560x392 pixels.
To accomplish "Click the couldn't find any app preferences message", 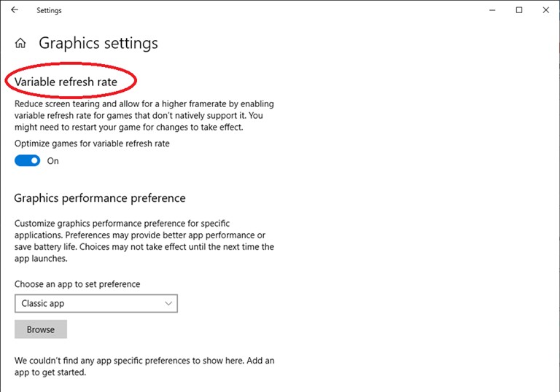I will (x=144, y=366).
